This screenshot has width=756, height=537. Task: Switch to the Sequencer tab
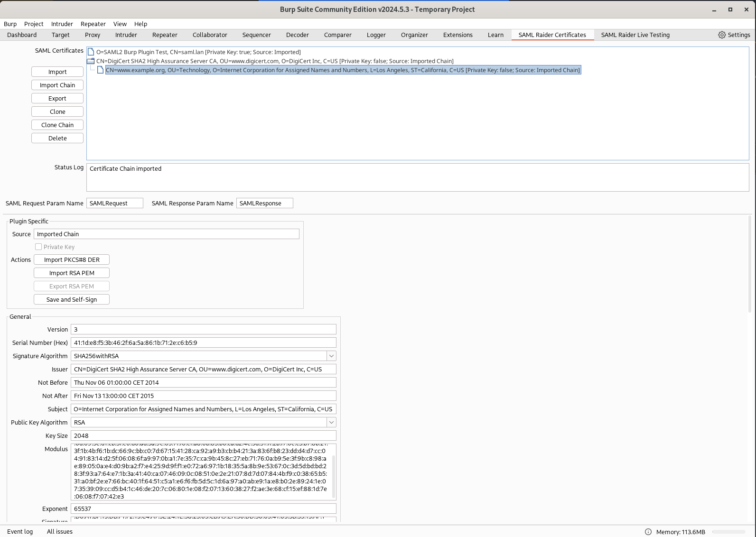(257, 35)
